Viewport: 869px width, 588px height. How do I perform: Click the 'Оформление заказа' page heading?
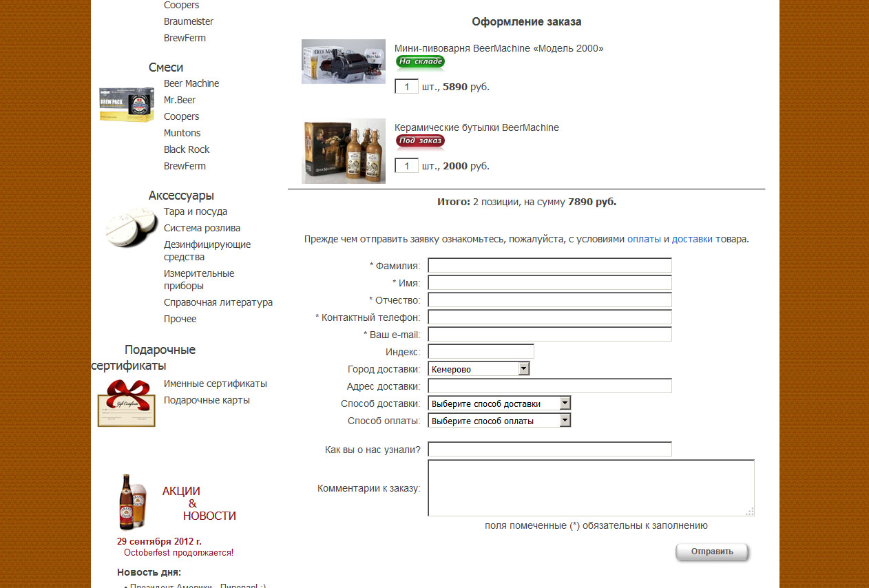[x=527, y=21]
